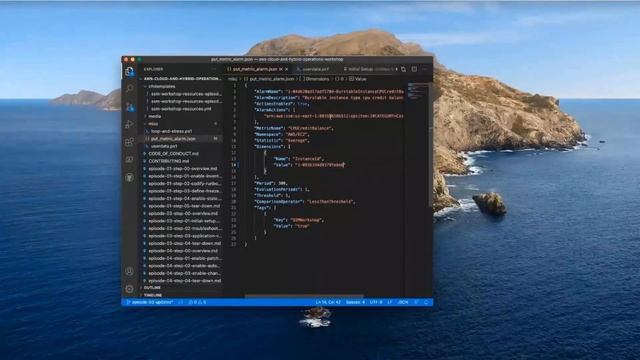640x360 pixels.
Task: Click the "Namespace" line in the editor
Action: coord(282,134)
